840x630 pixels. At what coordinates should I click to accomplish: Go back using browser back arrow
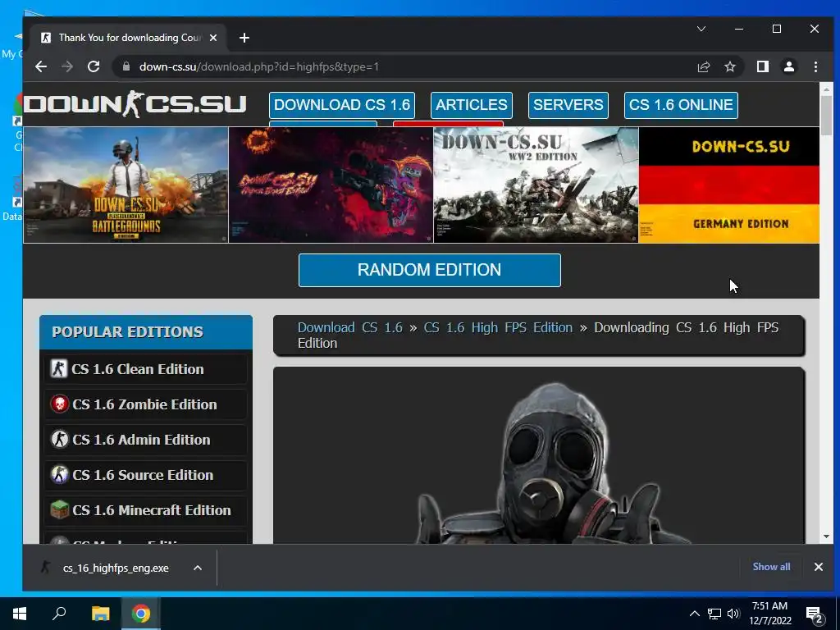point(41,66)
